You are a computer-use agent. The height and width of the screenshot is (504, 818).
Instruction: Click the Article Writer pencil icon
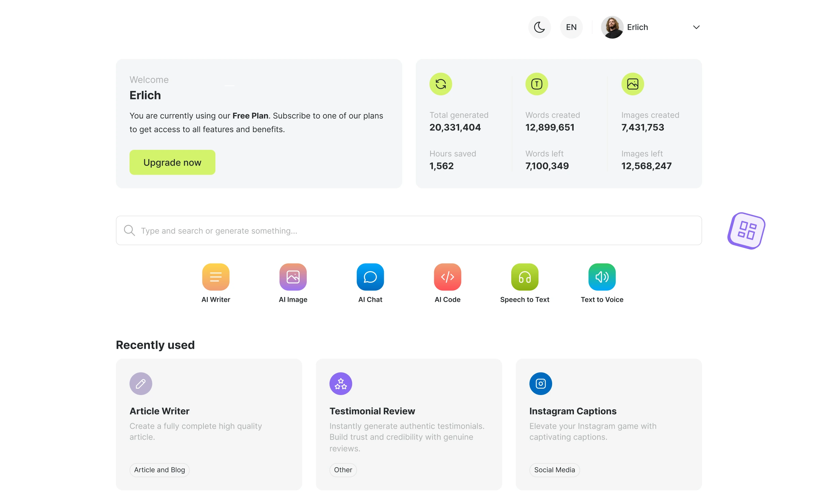[140, 383]
